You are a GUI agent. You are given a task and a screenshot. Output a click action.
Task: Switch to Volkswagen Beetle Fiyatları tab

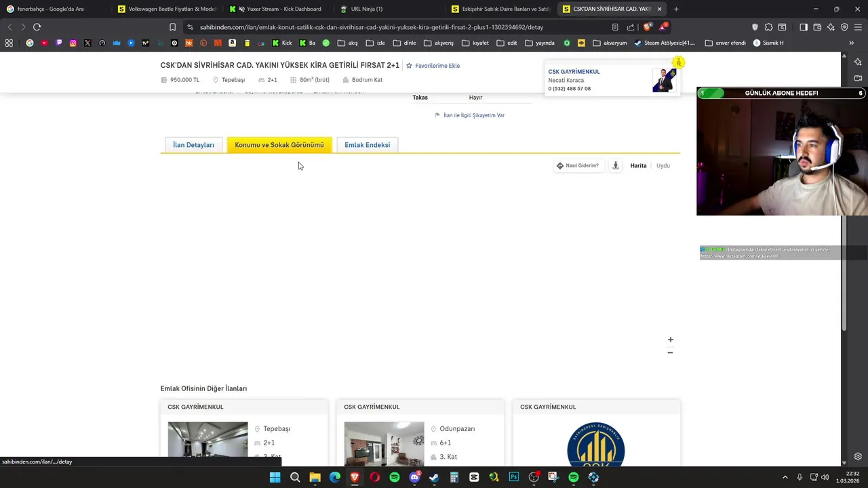tap(167, 9)
